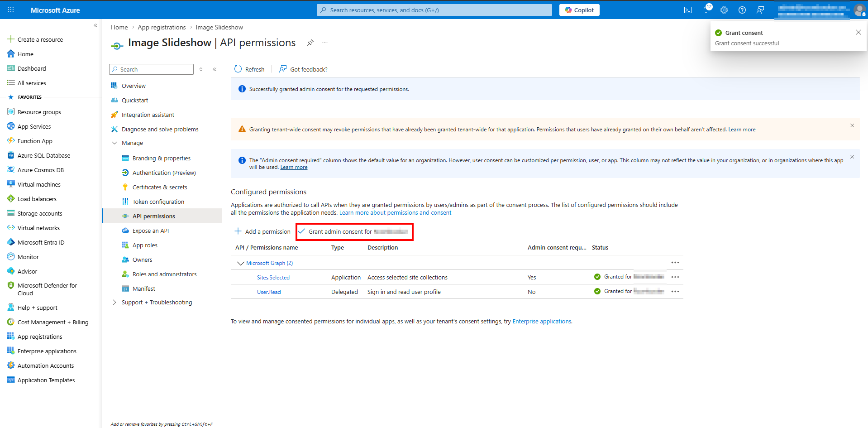This screenshot has height=428, width=868.
Task: Open the portal menu waffle icon
Action: tap(11, 10)
